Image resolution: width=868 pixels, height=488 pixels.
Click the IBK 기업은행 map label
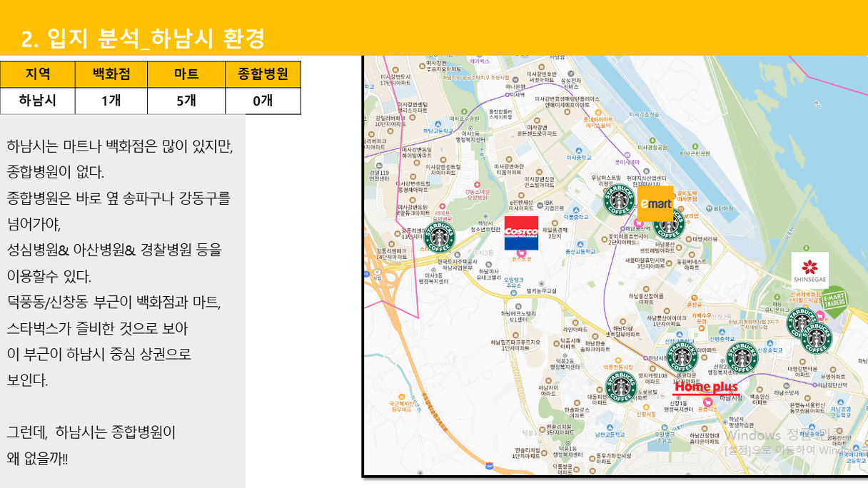(554, 205)
